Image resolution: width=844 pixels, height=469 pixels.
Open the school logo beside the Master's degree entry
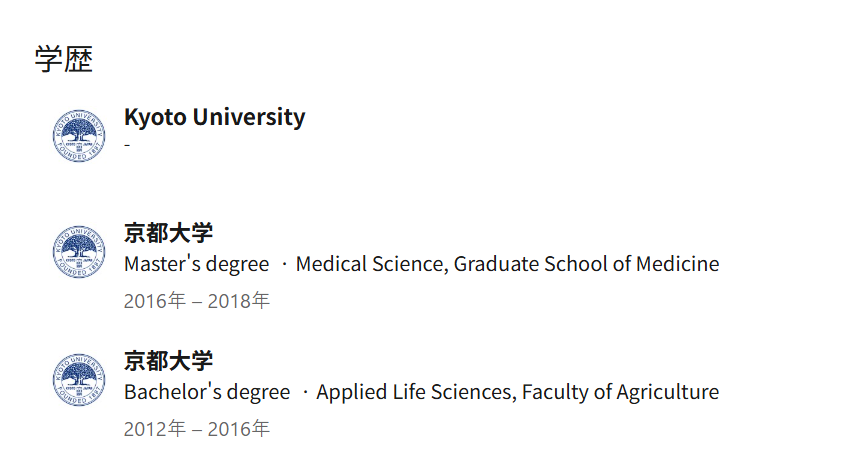[x=78, y=252]
